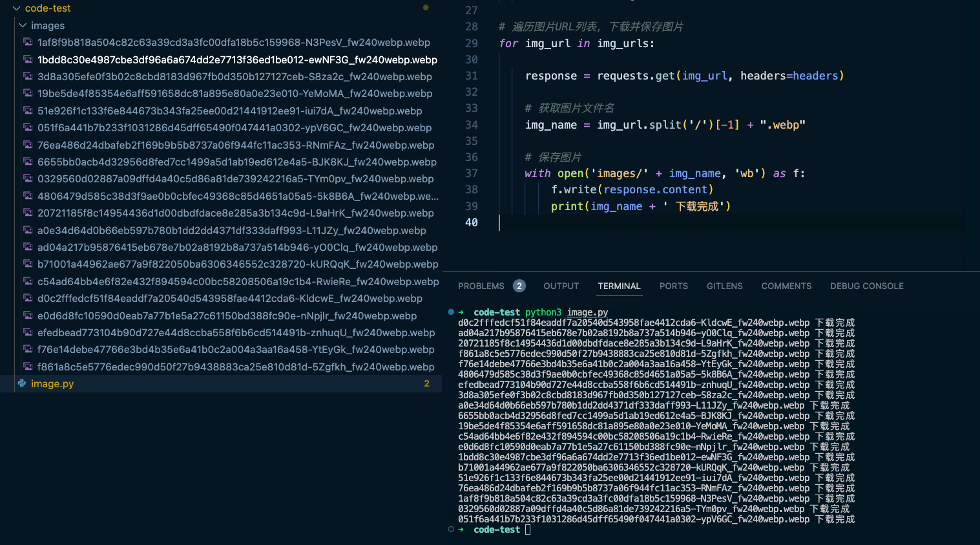Viewport: 980px width, 545px height.
Task: Click image icon of c54ad64bb4e6f82e file
Action: [28, 281]
